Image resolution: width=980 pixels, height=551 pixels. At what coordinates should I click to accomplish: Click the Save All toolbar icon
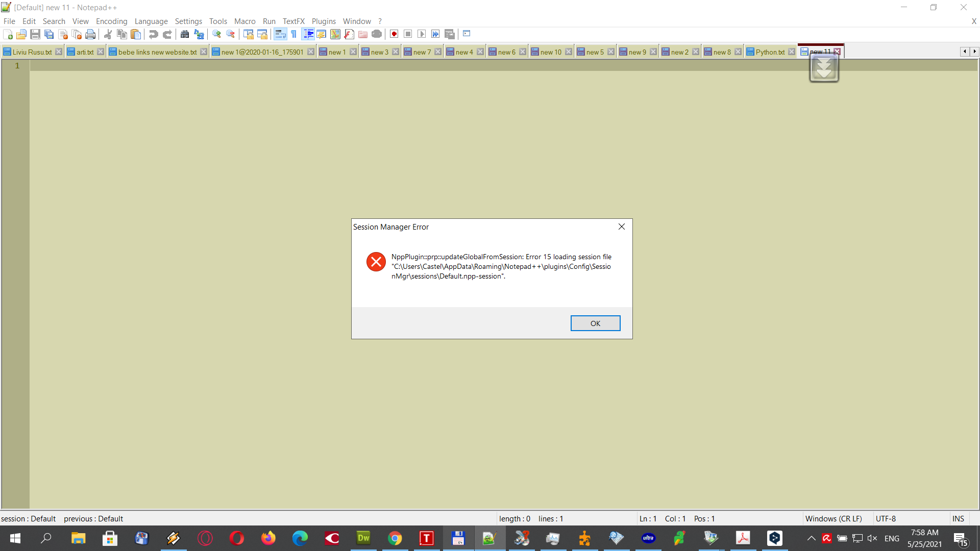[49, 34]
